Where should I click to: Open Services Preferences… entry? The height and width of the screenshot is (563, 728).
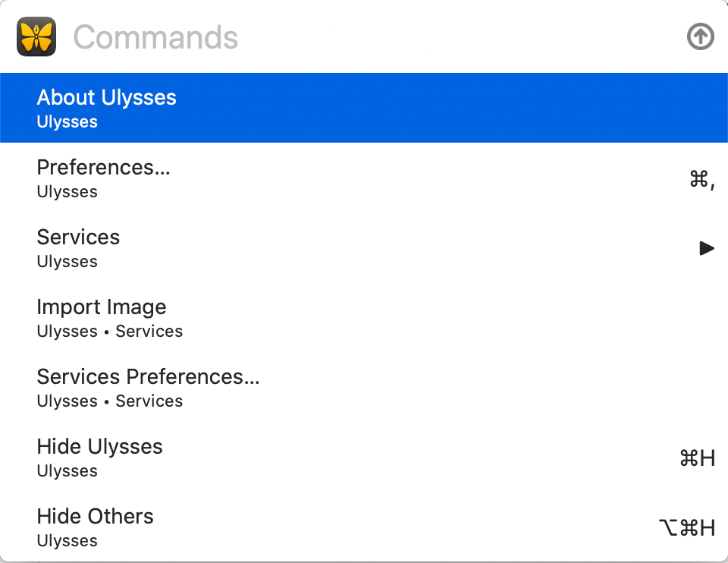click(364, 387)
